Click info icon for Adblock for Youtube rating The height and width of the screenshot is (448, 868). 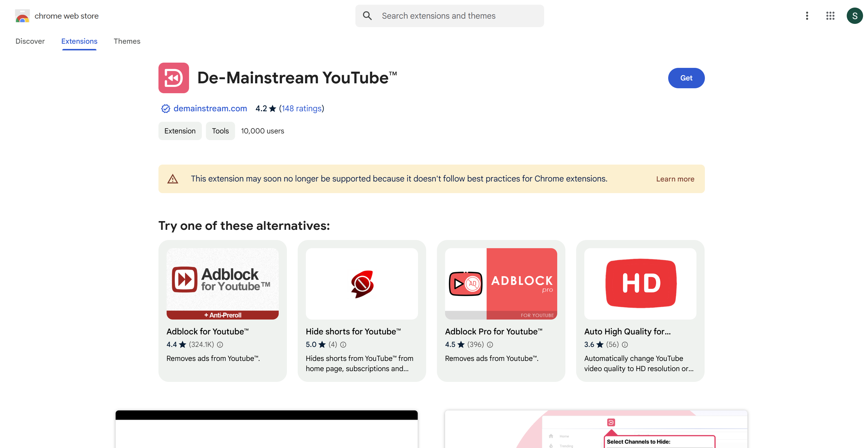[x=220, y=345]
